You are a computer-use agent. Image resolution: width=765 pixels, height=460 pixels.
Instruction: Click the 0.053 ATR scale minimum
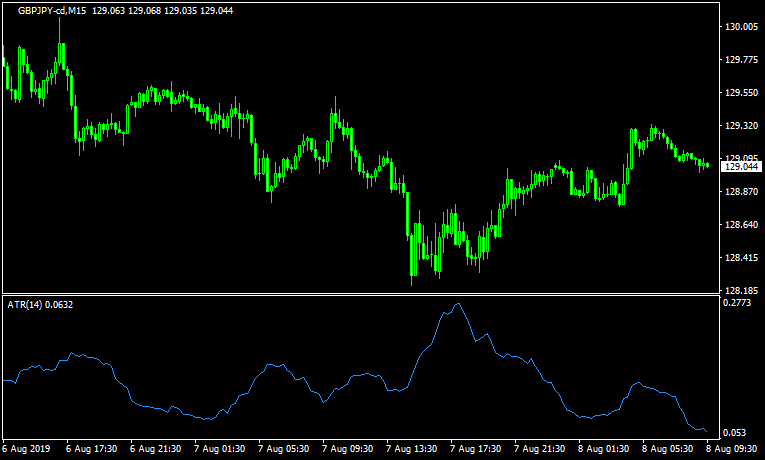pos(735,433)
